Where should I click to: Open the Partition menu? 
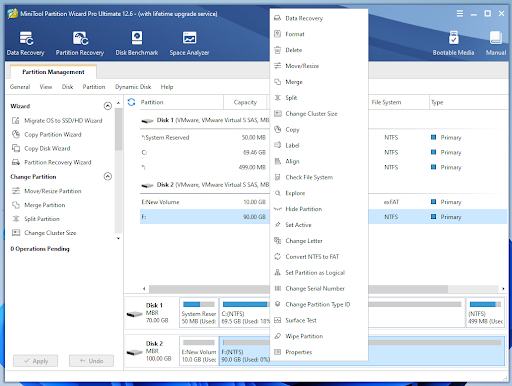pyautogui.click(x=94, y=87)
